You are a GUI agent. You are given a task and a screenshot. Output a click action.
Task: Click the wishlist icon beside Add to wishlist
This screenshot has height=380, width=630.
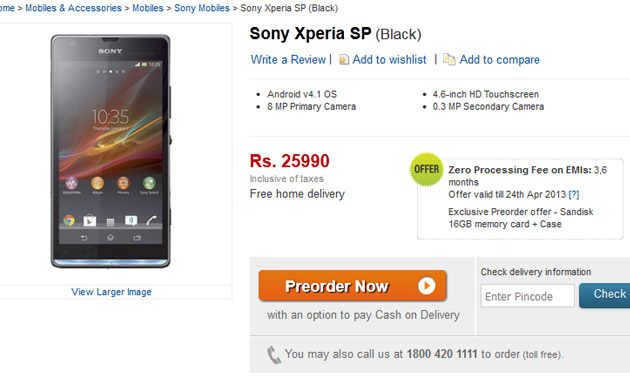[x=344, y=59]
